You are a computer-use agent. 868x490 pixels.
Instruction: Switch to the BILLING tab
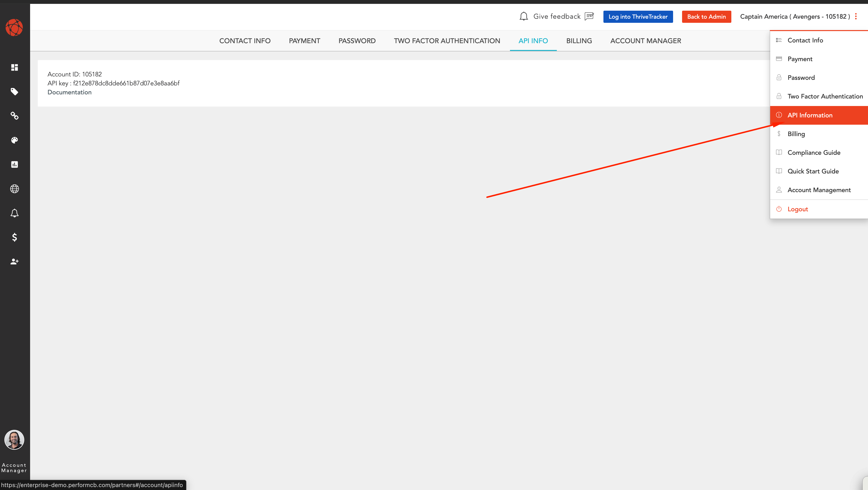tap(579, 41)
